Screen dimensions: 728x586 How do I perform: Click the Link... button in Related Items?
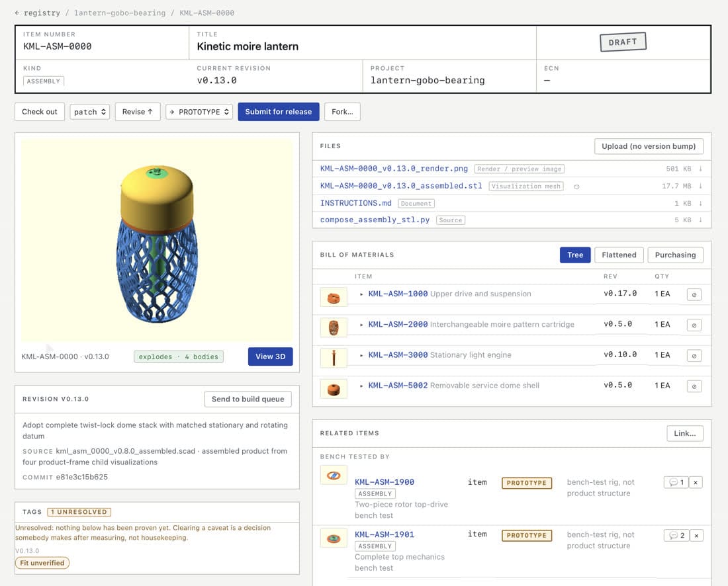(685, 433)
